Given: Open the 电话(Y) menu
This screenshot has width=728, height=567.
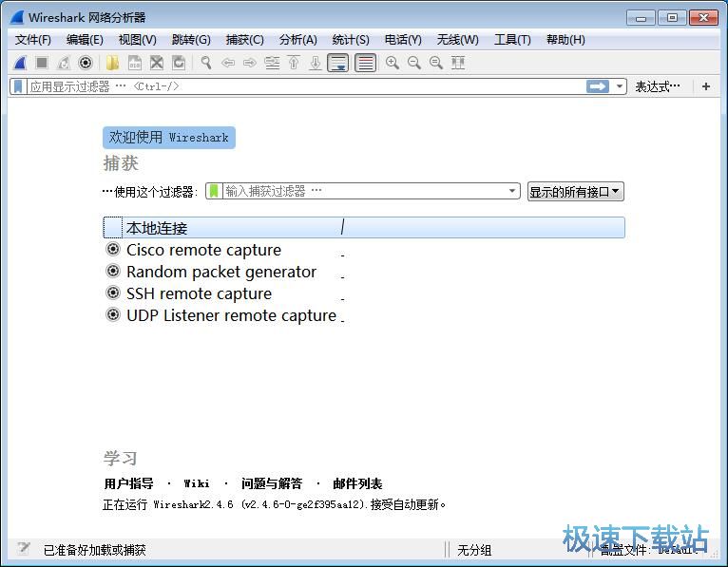Looking at the screenshot, I should [403, 40].
